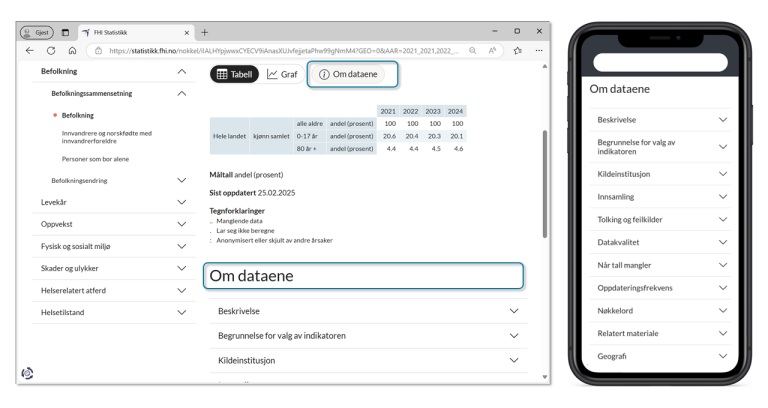Open the tab actions menu icon

(x=65, y=32)
